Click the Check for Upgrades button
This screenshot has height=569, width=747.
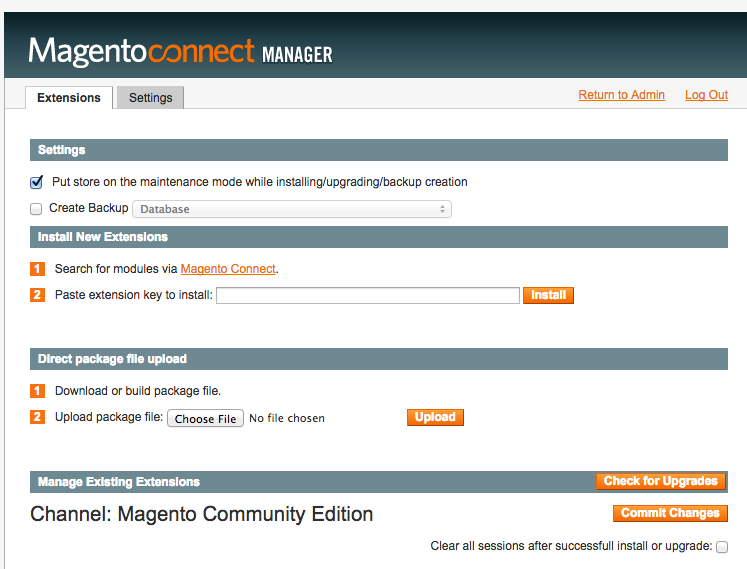tap(661, 481)
